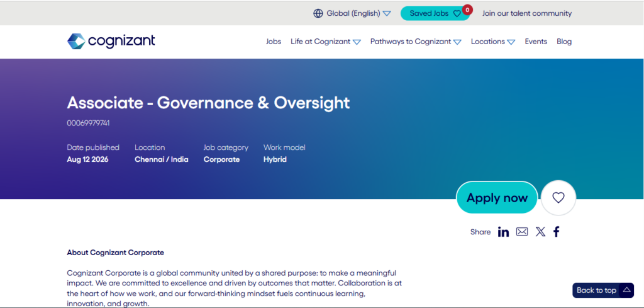Open the Life at Cognizant menu

coord(320,42)
